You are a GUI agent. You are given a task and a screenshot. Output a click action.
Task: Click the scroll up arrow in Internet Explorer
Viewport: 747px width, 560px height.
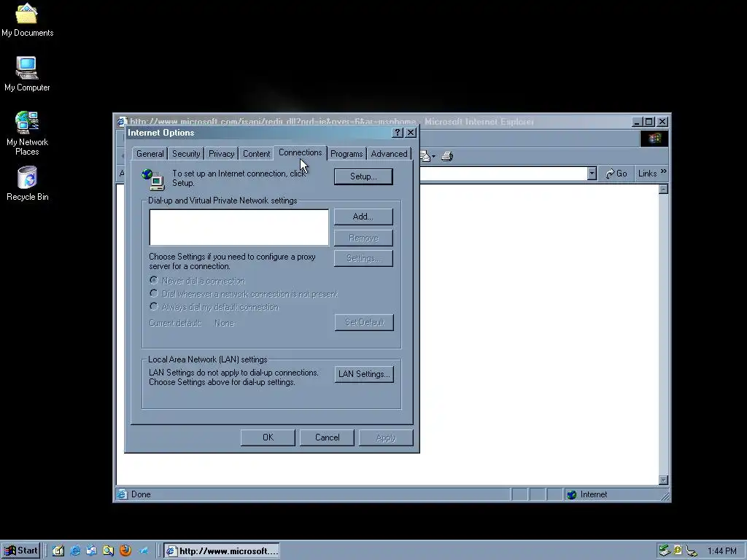click(663, 189)
